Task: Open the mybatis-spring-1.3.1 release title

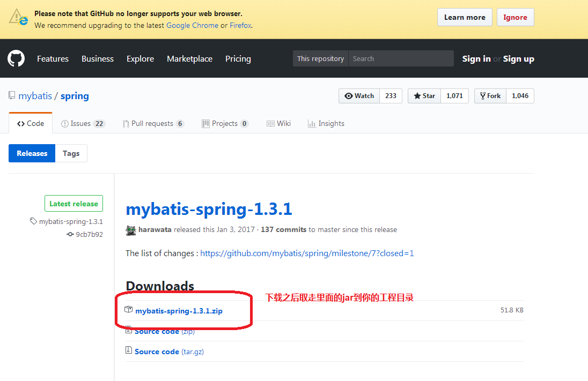Action: click(x=209, y=209)
